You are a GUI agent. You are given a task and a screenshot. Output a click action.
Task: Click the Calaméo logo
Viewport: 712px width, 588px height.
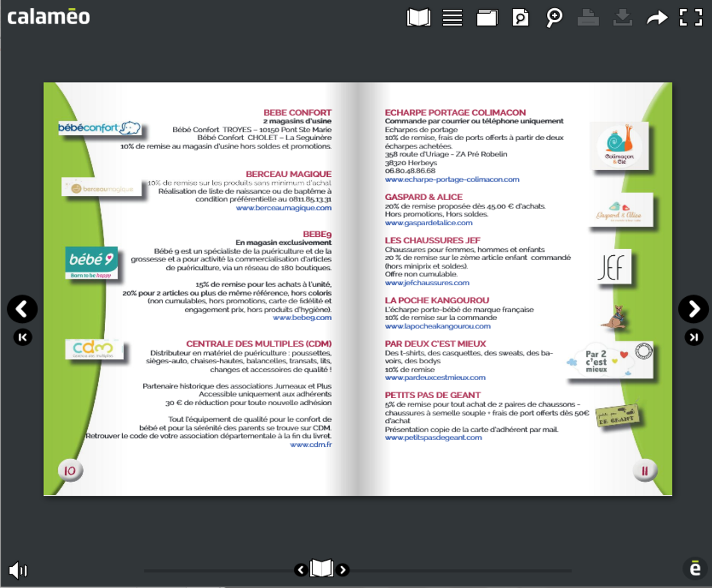(x=49, y=16)
